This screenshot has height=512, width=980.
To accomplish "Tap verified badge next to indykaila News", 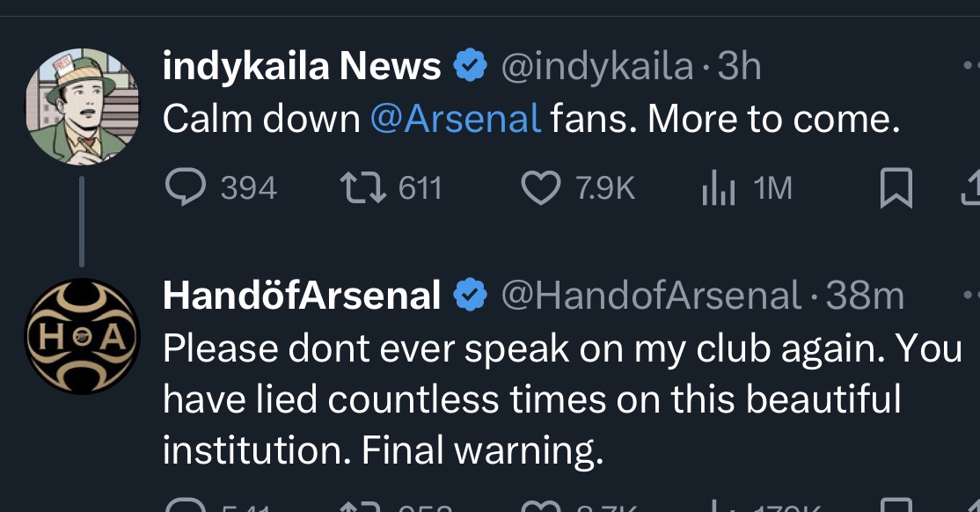I will pyautogui.click(x=470, y=67).
